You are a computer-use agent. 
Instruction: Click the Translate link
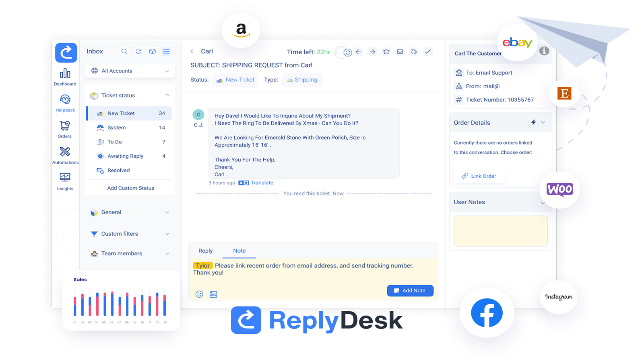pos(262,183)
